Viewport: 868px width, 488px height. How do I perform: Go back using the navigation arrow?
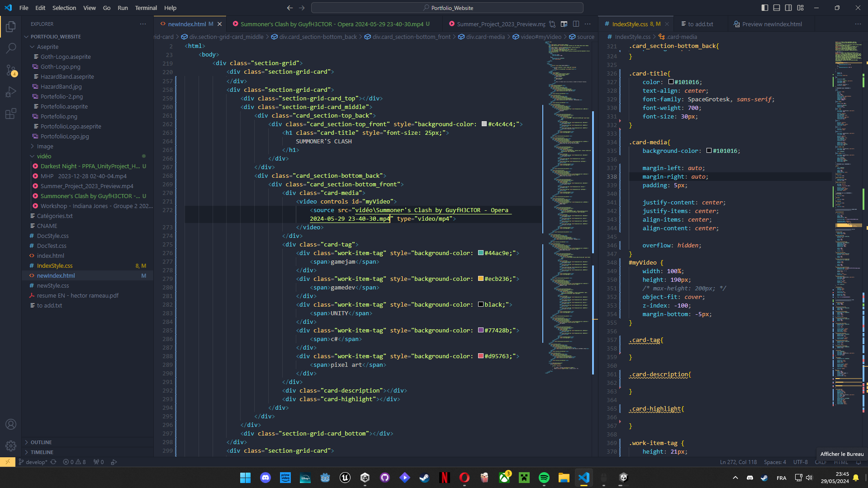tap(290, 8)
